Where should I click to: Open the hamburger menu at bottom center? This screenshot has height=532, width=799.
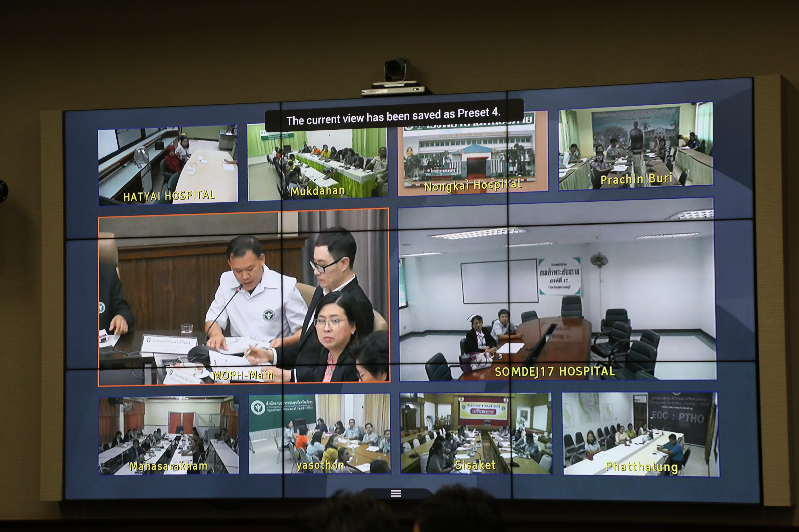(396, 493)
